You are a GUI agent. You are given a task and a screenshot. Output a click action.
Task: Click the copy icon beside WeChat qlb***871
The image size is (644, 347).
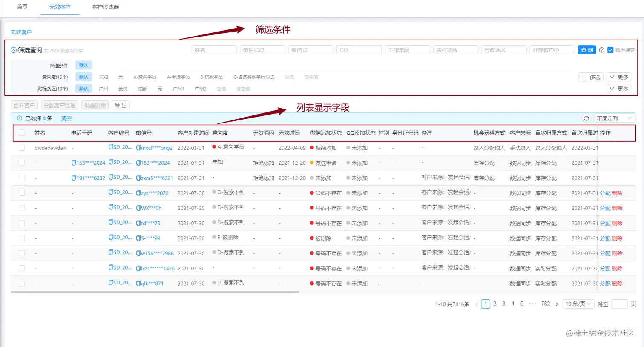click(x=138, y=284)
